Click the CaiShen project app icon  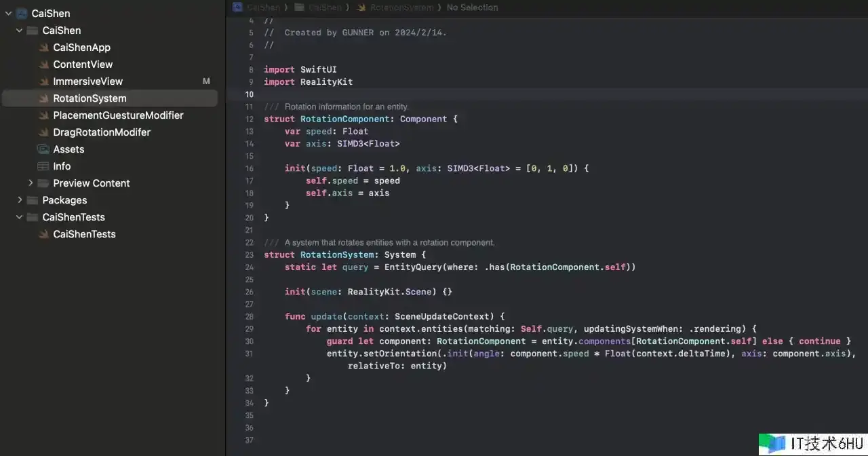point(21,14)
